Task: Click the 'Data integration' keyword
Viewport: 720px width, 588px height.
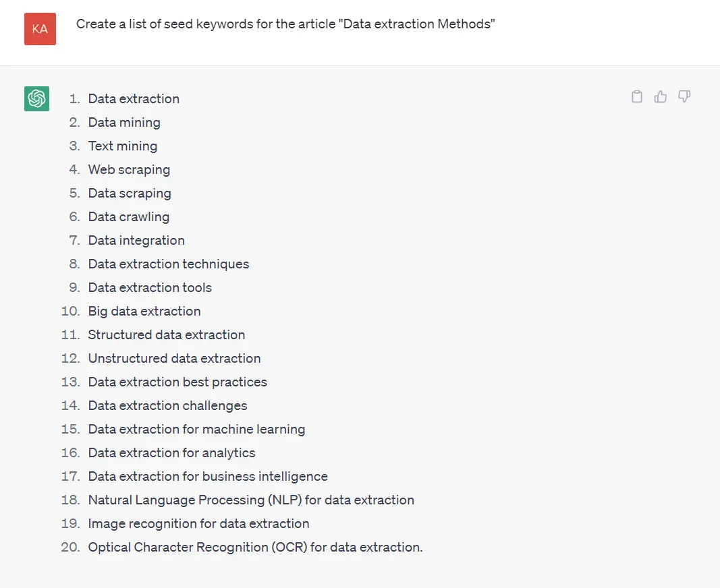Action: pyautogui.click(x=136, y=241)
